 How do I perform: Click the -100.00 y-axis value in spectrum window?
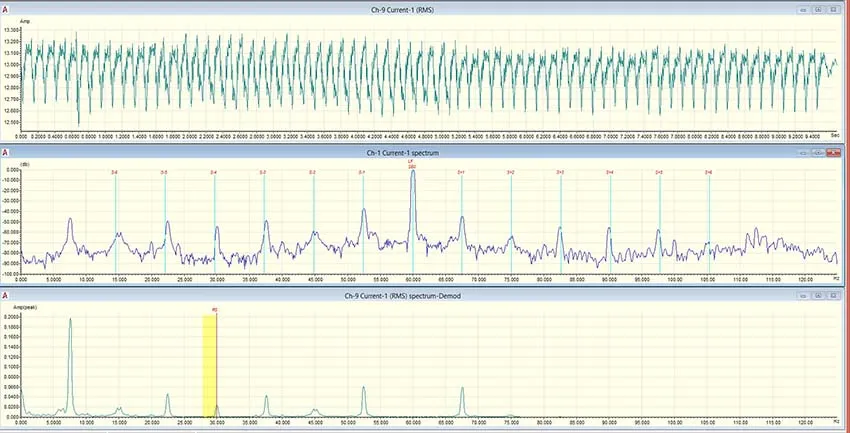11,274
